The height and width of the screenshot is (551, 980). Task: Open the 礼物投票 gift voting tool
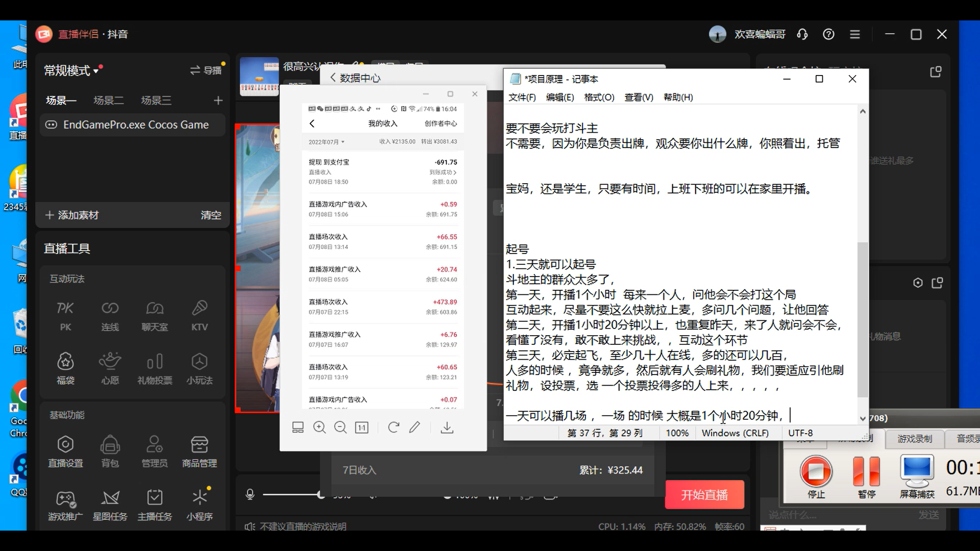[155, 369]
